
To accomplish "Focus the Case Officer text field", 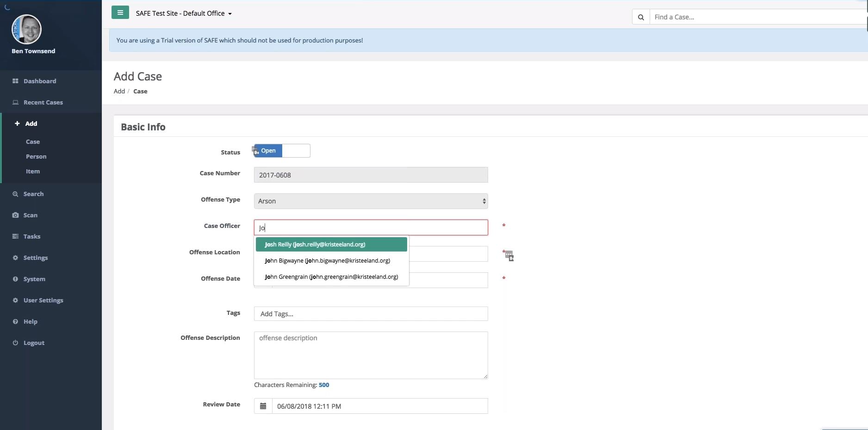I will pyautogui.click(x=371, y=227).
